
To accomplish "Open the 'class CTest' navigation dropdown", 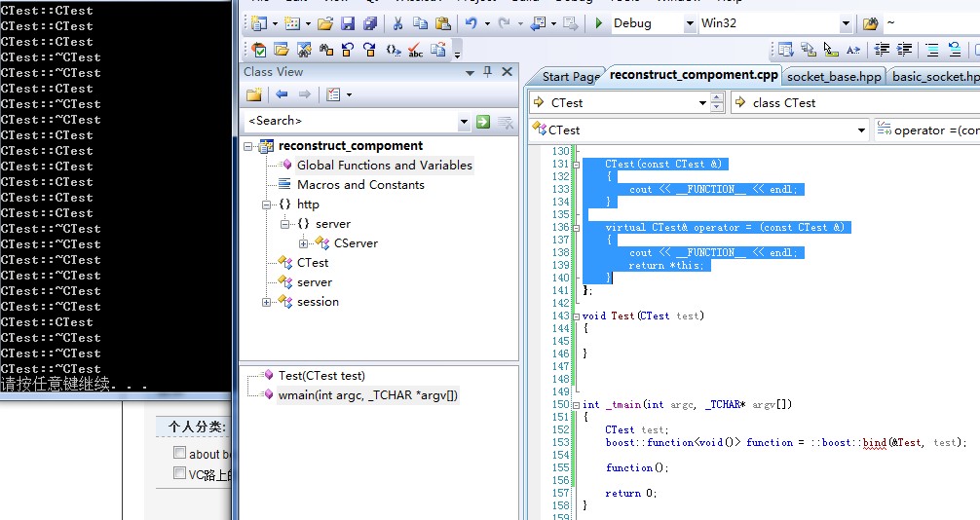I will [x=856, y=102].
